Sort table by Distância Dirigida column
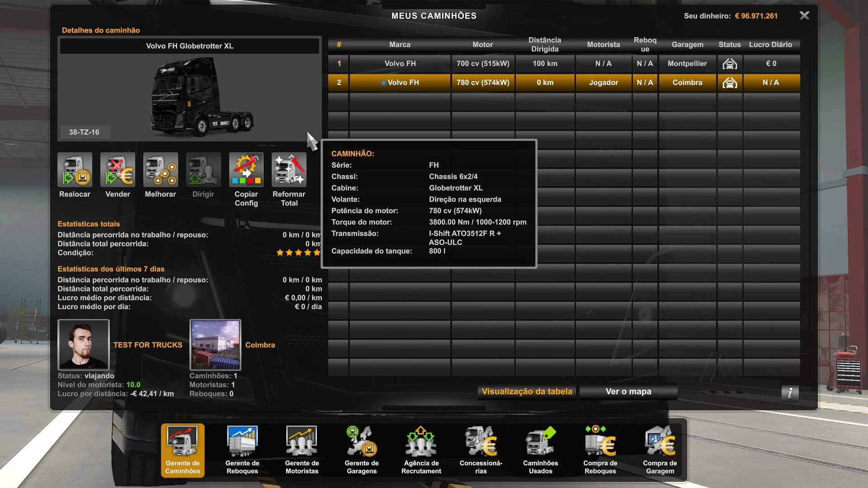 point(545,44)
